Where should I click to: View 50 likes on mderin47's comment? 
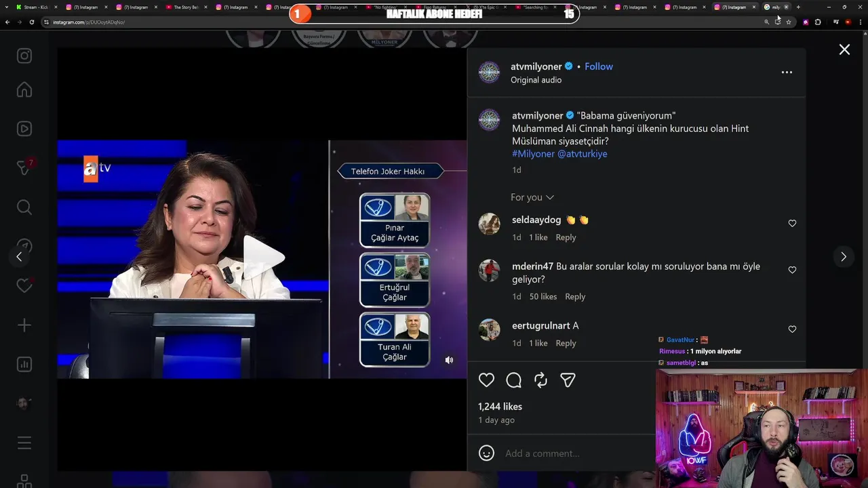tap(543, 296)
